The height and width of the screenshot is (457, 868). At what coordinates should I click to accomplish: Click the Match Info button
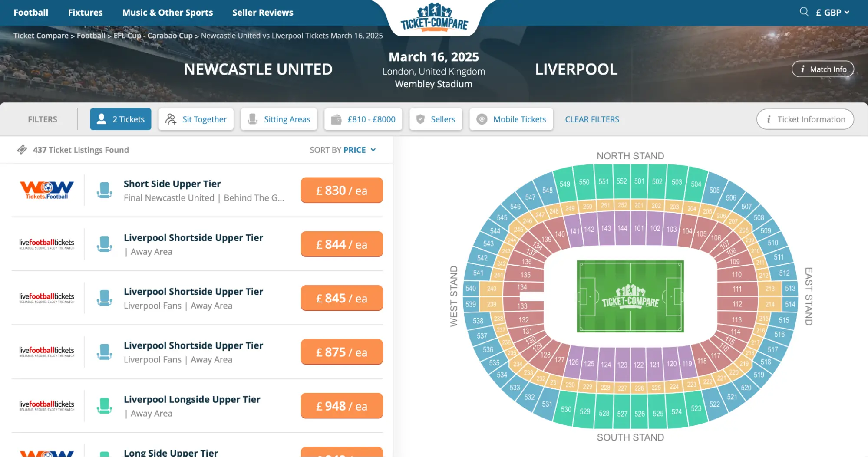[x=823, y=69]
